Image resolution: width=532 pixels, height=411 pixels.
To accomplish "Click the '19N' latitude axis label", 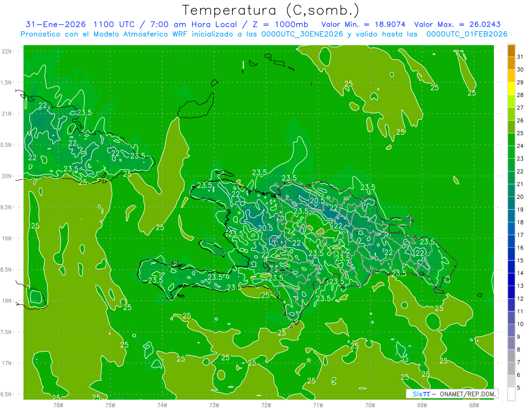I will point(6,239).
